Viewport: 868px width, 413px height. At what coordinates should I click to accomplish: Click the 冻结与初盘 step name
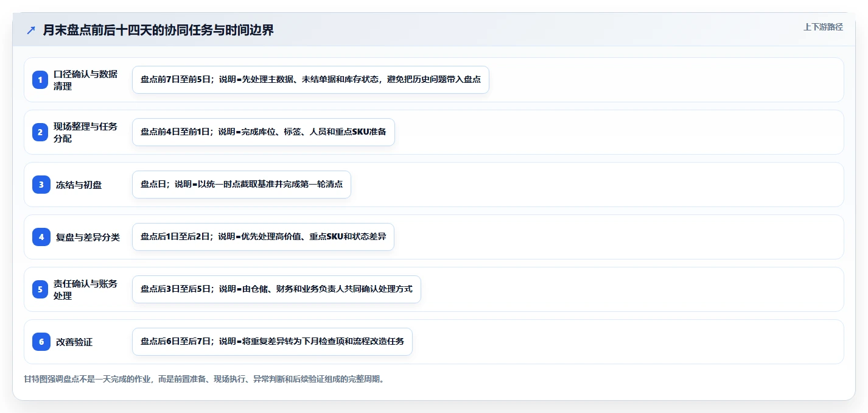79,185
